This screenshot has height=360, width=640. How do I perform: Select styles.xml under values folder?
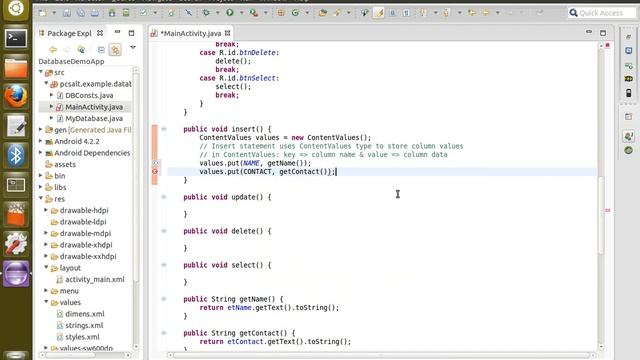click(x=82, y=337)
